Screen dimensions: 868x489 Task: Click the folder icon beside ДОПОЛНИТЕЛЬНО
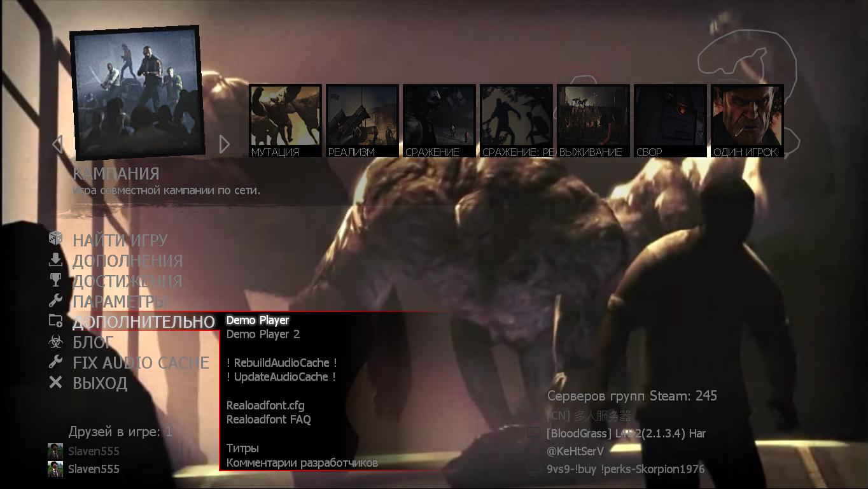56,321
